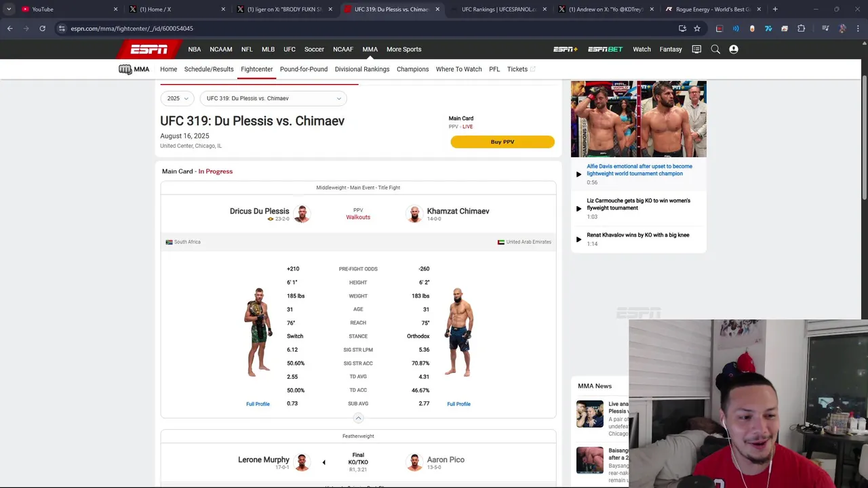Open More Sports menu
The image size is (868, 488).
tap(404, 49)
